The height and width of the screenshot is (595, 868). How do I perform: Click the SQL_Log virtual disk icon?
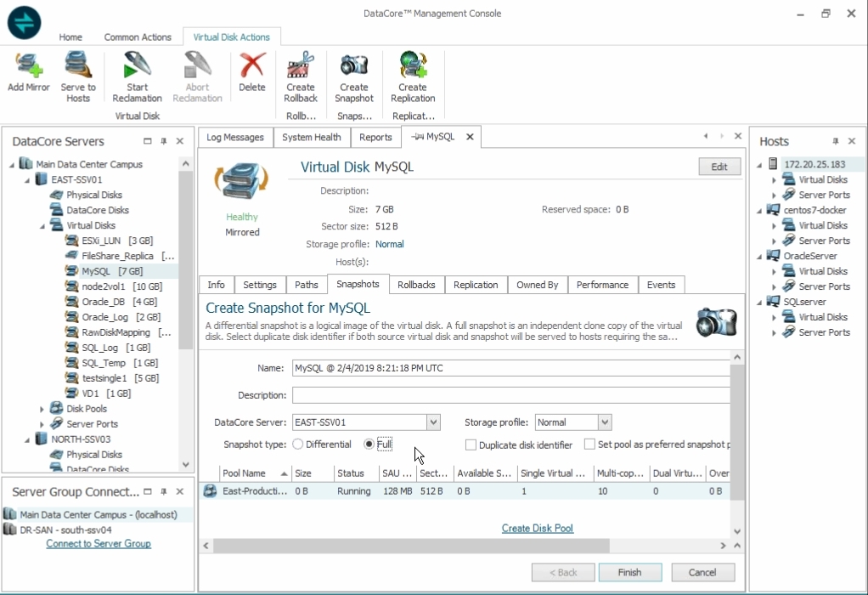pos(71,348)
